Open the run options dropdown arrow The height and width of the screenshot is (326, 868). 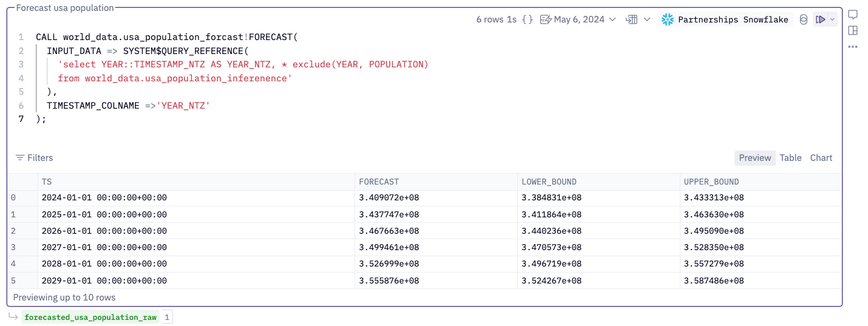click(832, 19)
